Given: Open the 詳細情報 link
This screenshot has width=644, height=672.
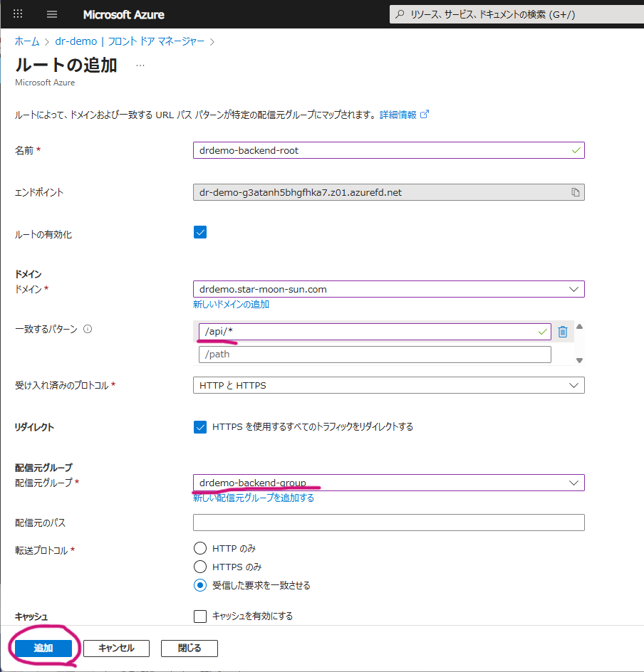Looking at the screenshot, I should (x=404, y=115).
